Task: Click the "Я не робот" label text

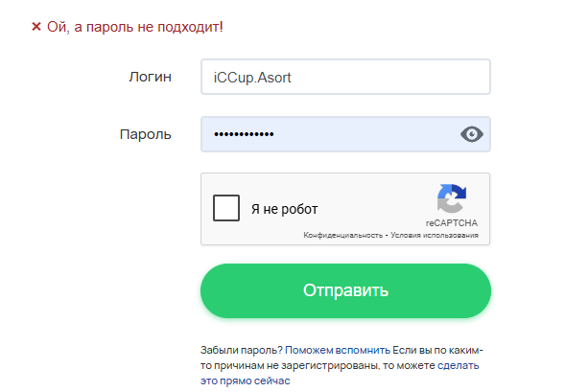Action: (x=285, y=209)
